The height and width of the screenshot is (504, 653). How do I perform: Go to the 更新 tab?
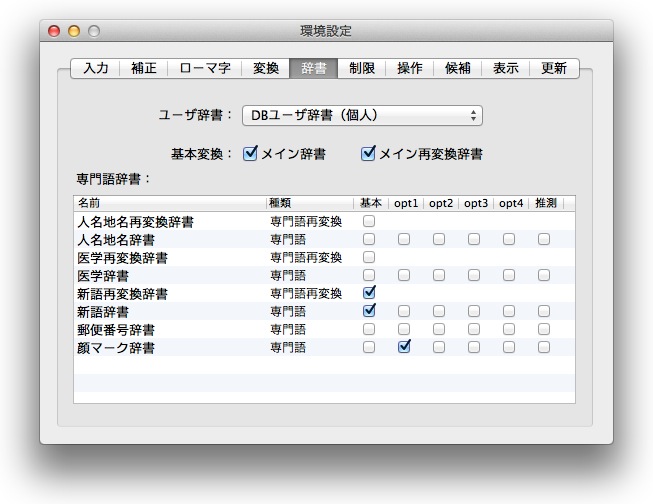[553, 68]
